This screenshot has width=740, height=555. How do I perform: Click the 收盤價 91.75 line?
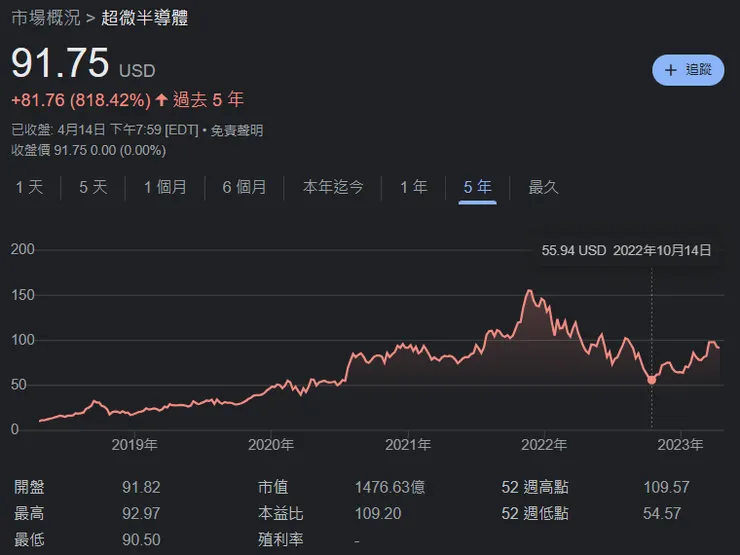point(89,151)
